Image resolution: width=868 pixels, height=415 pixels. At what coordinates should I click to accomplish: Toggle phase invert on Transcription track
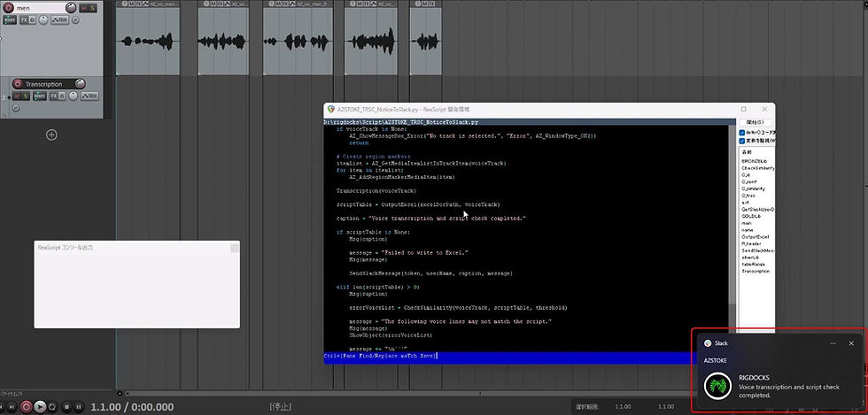tap(16, 107)
